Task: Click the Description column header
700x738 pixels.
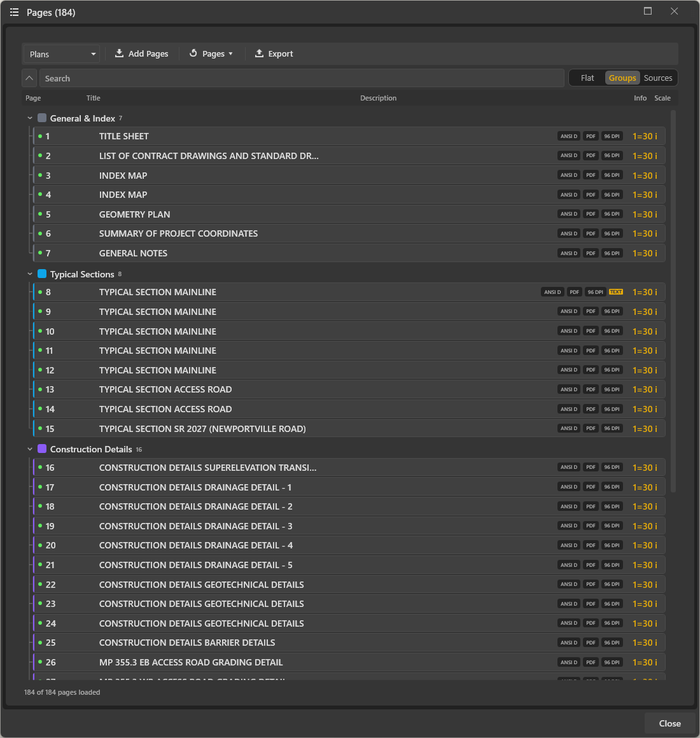Action: [x=378, y=98]
